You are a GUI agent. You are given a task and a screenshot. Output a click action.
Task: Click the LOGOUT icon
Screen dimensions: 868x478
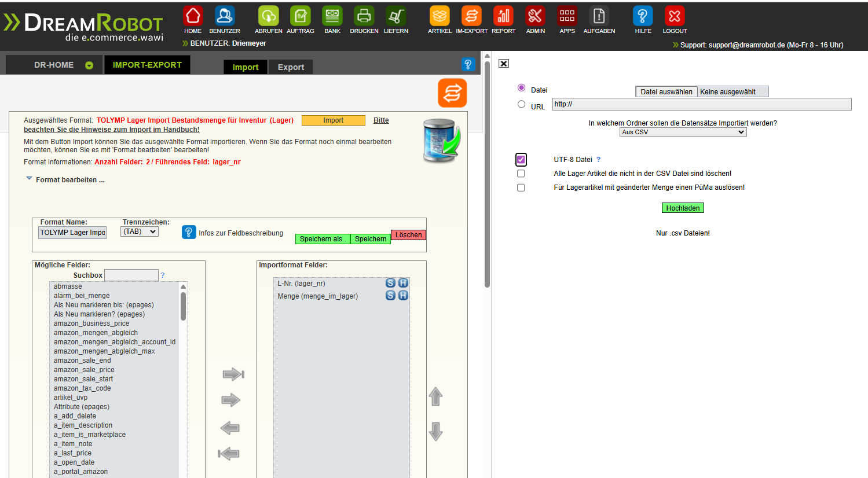coord(674,17)
